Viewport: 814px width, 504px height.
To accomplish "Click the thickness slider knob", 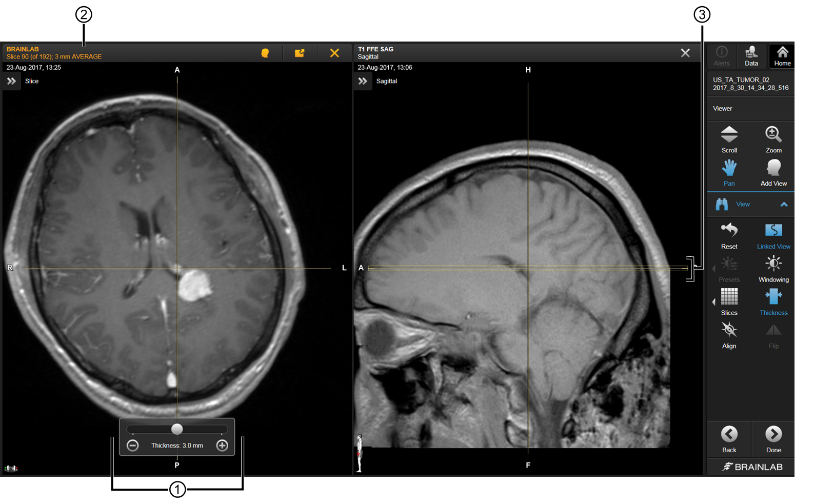I will pos(177,429).
